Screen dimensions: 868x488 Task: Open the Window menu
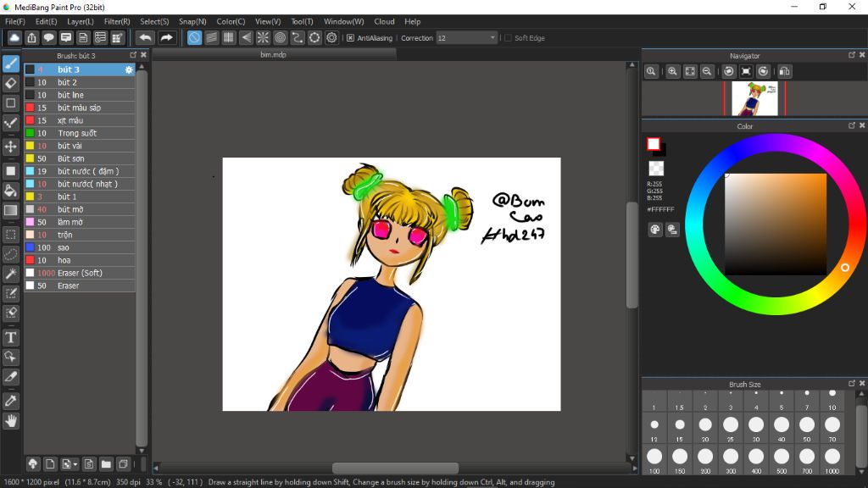(344, 21)
